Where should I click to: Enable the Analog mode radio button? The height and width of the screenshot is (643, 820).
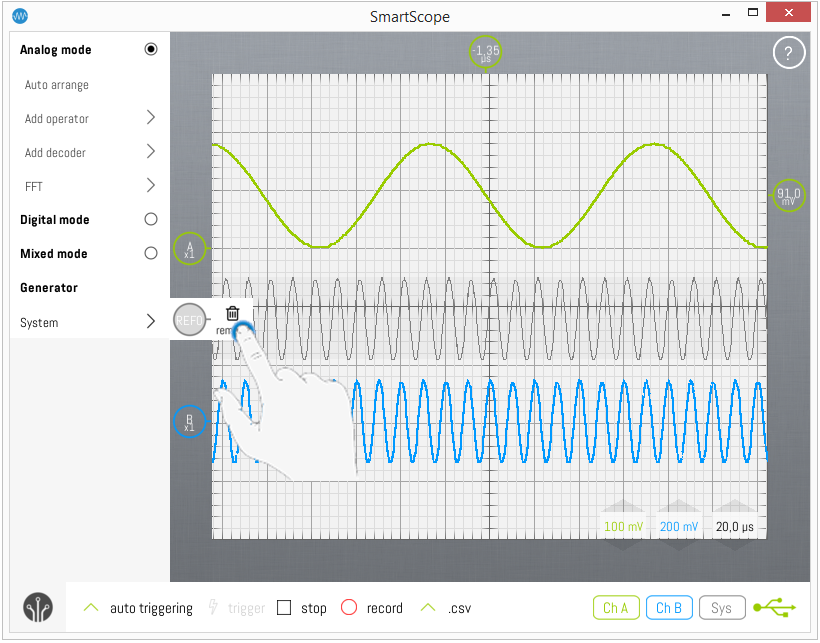point(151,50)
